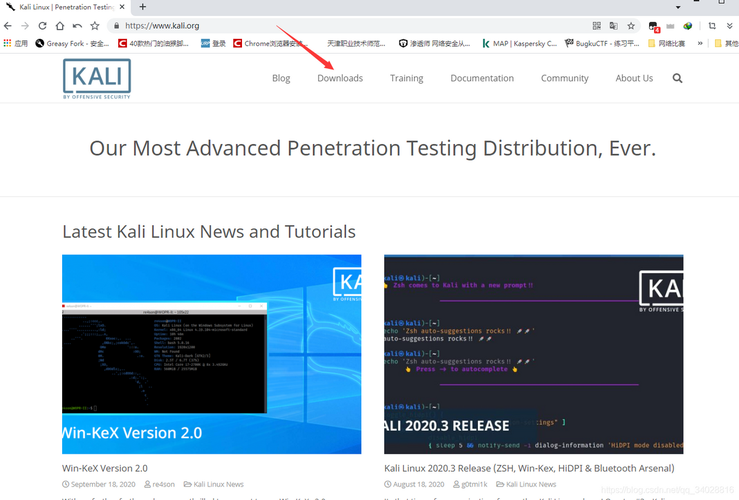Open the Documentation menu item
The image size is (739, 500).
[482, 78]
